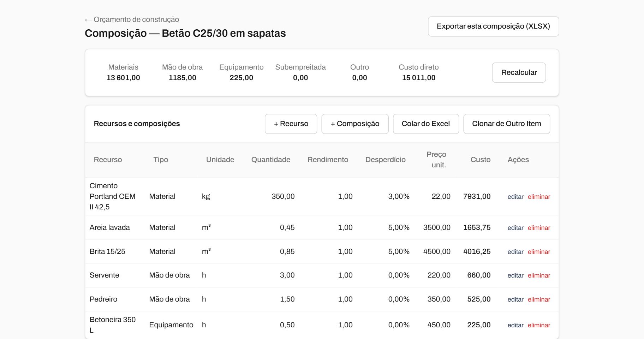Click the Recurso column header
Image resolution: width=644 pixels, height=339 pixels.
[108, 160]
